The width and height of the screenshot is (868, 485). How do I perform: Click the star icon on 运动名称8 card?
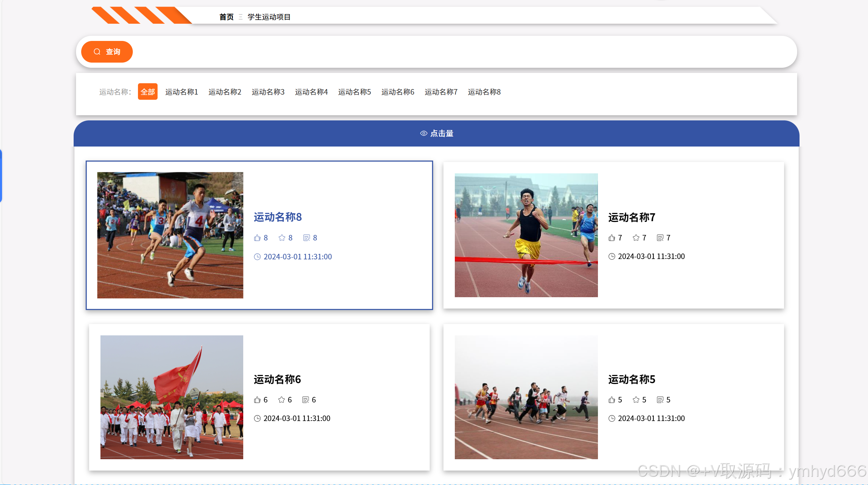[282, 238]
